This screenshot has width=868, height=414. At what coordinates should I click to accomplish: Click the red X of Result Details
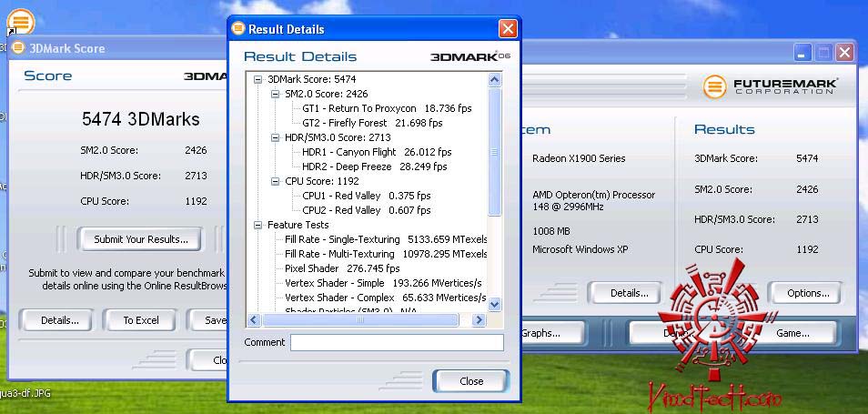click(508, 29)
